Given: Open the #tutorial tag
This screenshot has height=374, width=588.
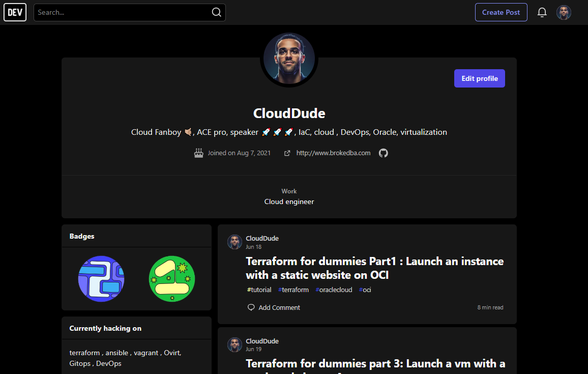Looking at the screenshot, I should click(x=259, y=290).
